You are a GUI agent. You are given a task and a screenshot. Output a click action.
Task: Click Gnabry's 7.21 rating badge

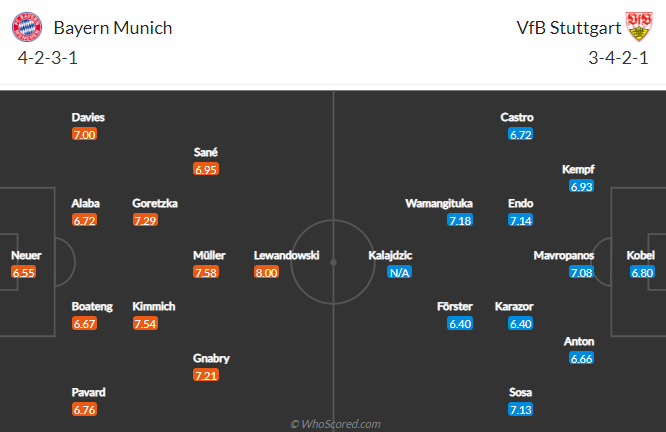pyautogui.click(x=207, y=375)
